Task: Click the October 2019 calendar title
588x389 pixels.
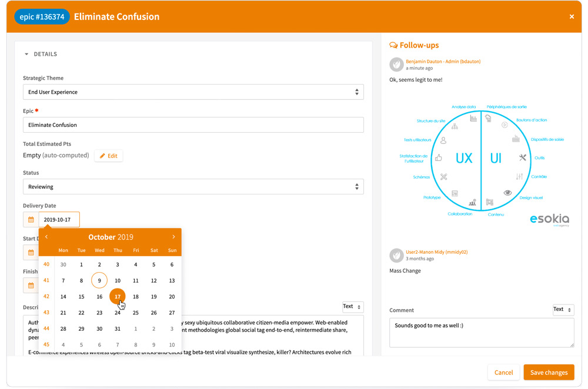Action: pos(111,237)
